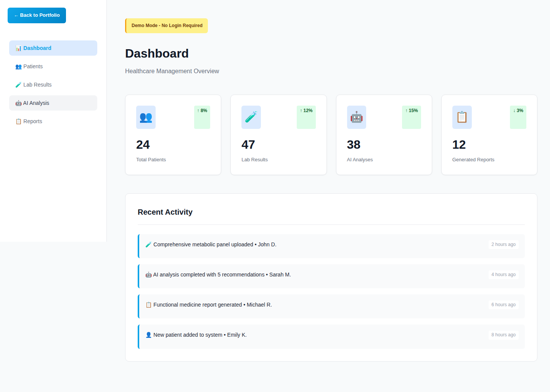Click the person icon next to Emily K.'s entry
The image size is (550, 392).
pos(148,334)
